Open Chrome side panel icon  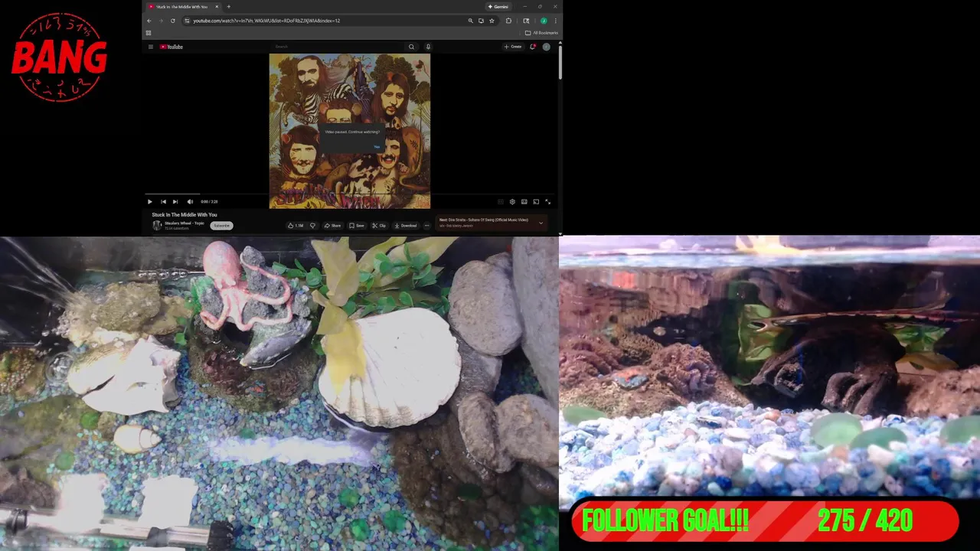[x=526, y=21]
